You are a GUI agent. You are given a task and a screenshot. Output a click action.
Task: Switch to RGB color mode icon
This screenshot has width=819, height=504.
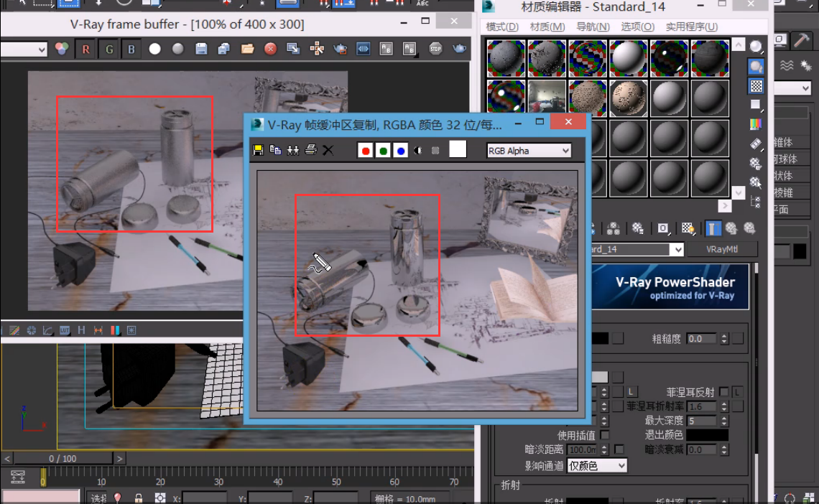click(63, 49)
